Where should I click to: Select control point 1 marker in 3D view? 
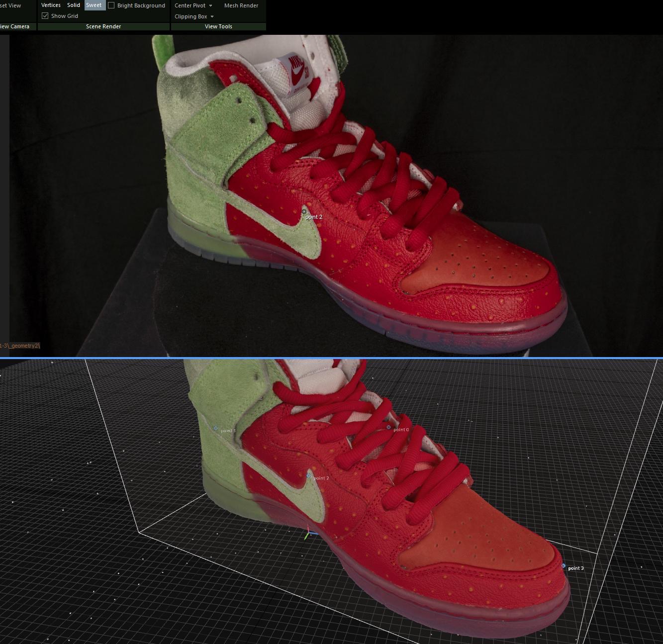coord(215,428)
